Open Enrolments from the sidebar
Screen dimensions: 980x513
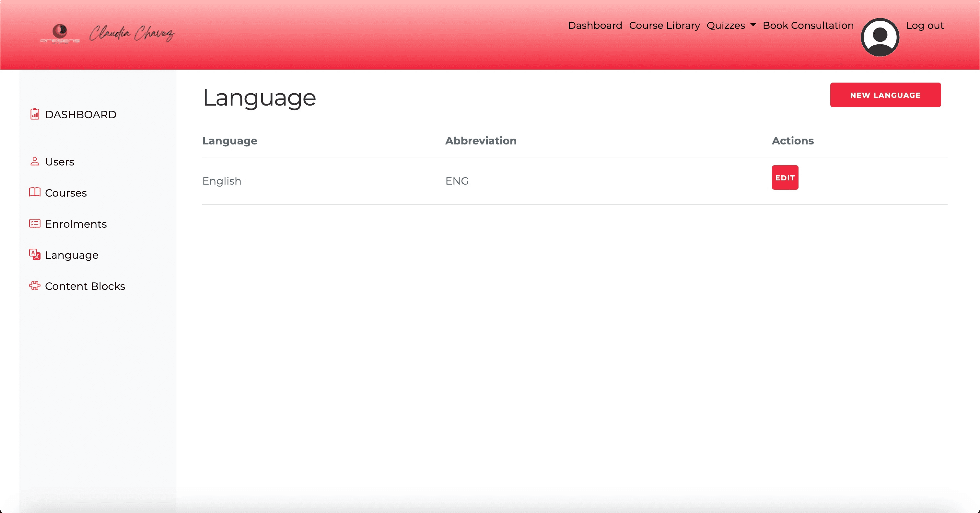pos(76,224)
